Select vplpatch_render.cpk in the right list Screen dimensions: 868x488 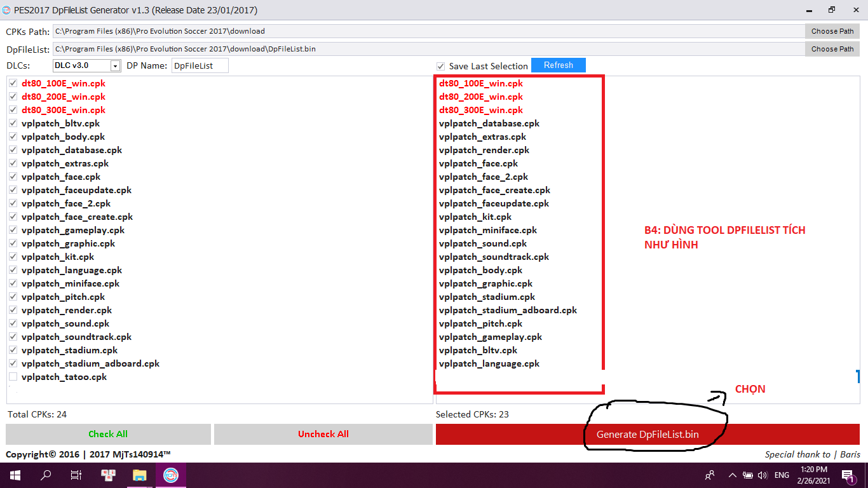(x=484, y=150)
